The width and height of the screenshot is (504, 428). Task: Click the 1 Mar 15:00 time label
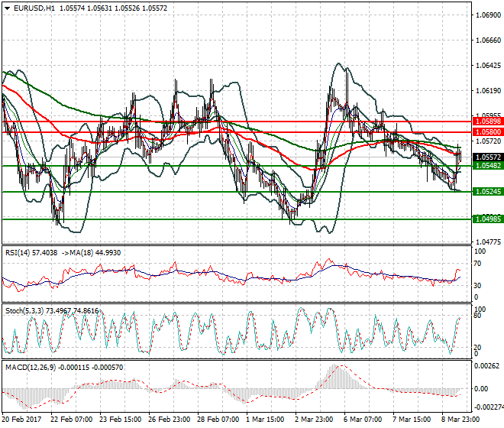[x=265, y=420]
